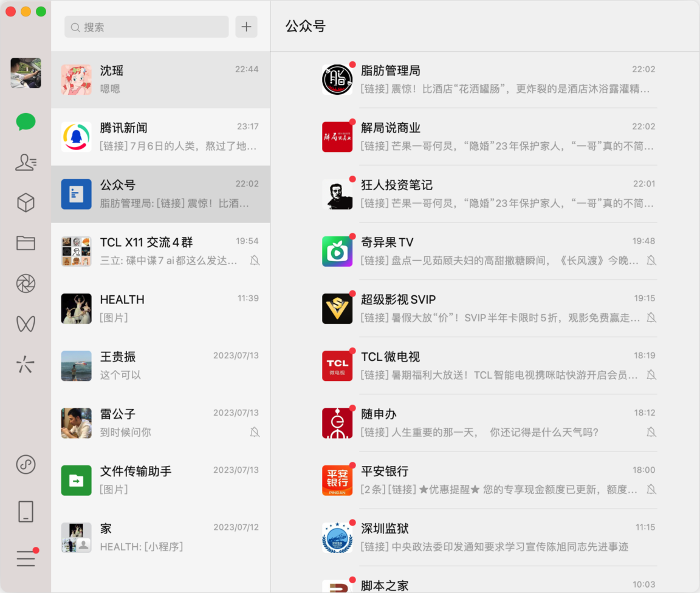Click the blue 公众号 document icon
Screen dimensions: 700x593
tap(77, 194)
